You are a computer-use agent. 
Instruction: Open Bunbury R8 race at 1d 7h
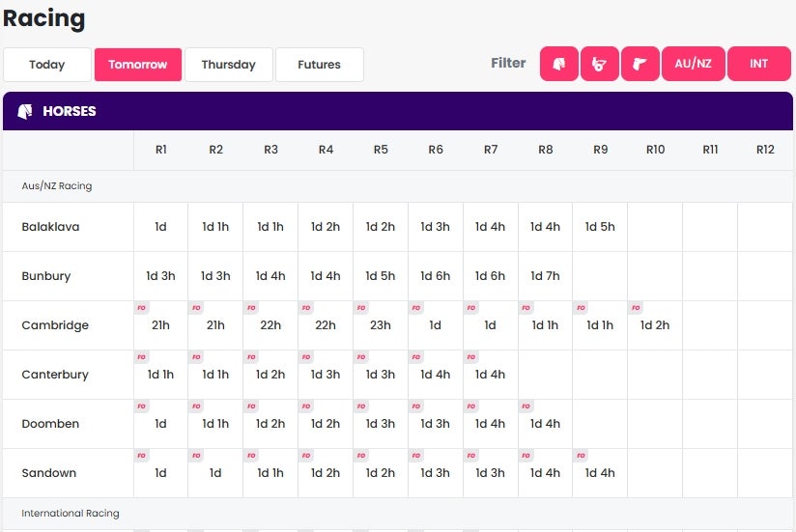(x=545, y=276)
